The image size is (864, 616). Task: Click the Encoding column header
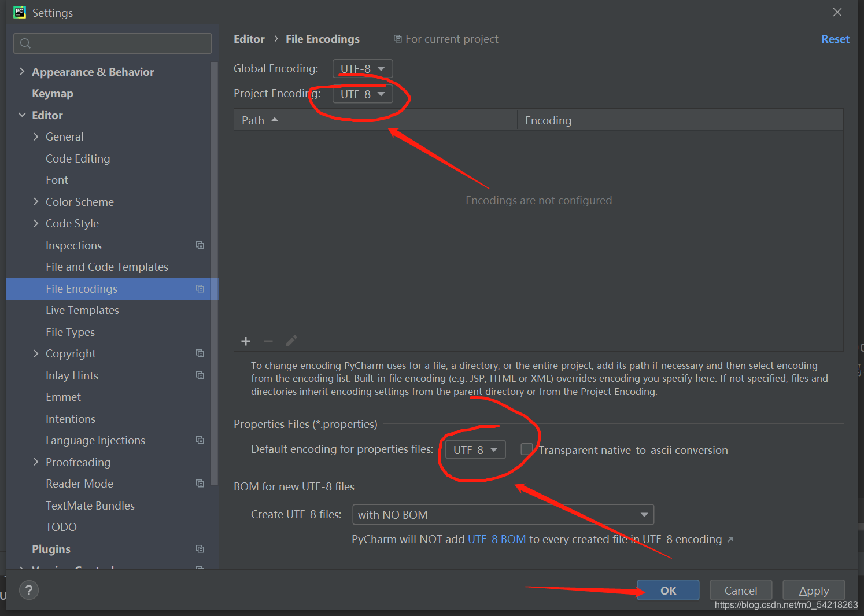point(680,120)
